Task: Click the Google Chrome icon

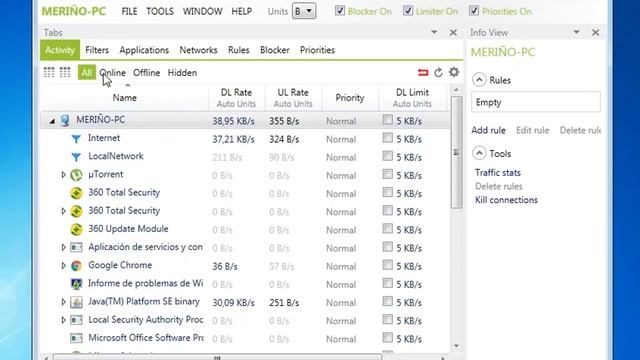Action: (x=76, y=266)
